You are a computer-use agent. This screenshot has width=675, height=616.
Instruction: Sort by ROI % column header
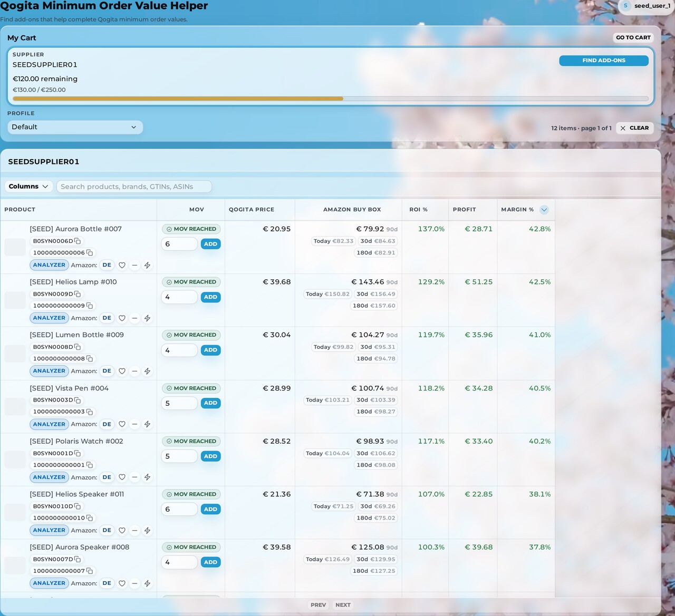pyautogui.click(x=419, y=210)
